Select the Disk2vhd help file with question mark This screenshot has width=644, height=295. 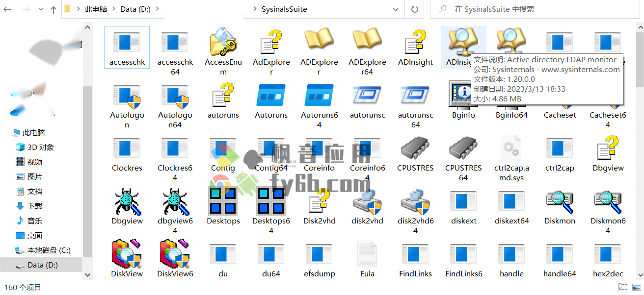pyautogui.click(x=320, y=201)
